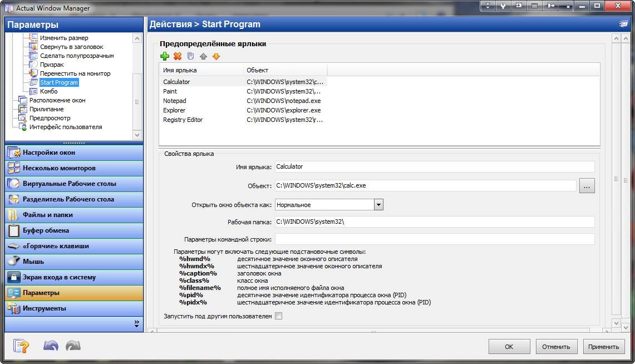Select Переместить на монитор tree item
This screenshot has width=635, height=364.
(x=75, y=73)
